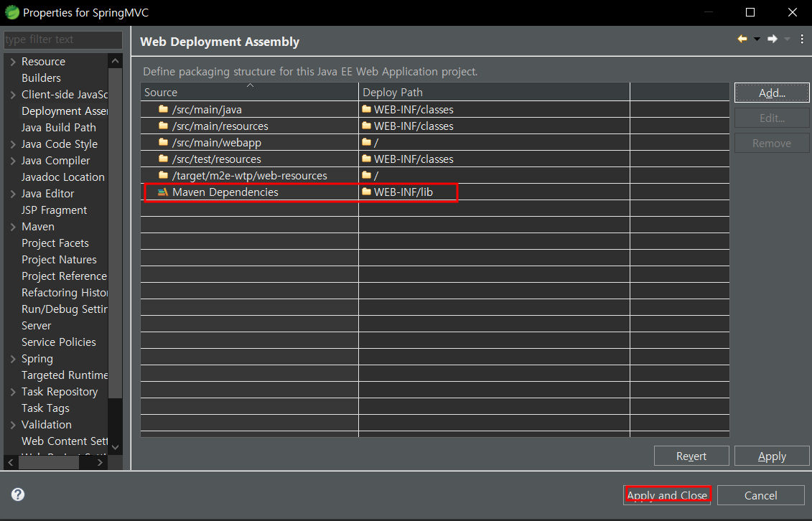Viewport: 812px width, 521px height.
Task: Click the tree scrollbar down arrow
Action: (115, 446)
